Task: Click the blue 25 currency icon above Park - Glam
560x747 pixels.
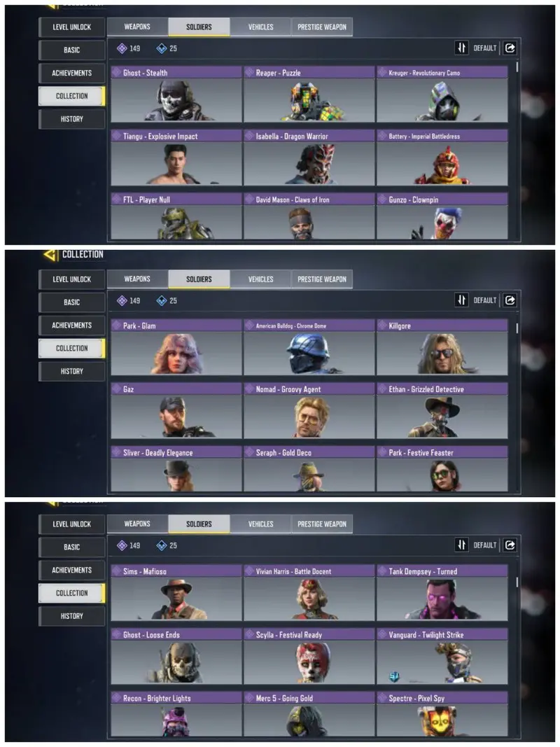Action: [162, 300]
